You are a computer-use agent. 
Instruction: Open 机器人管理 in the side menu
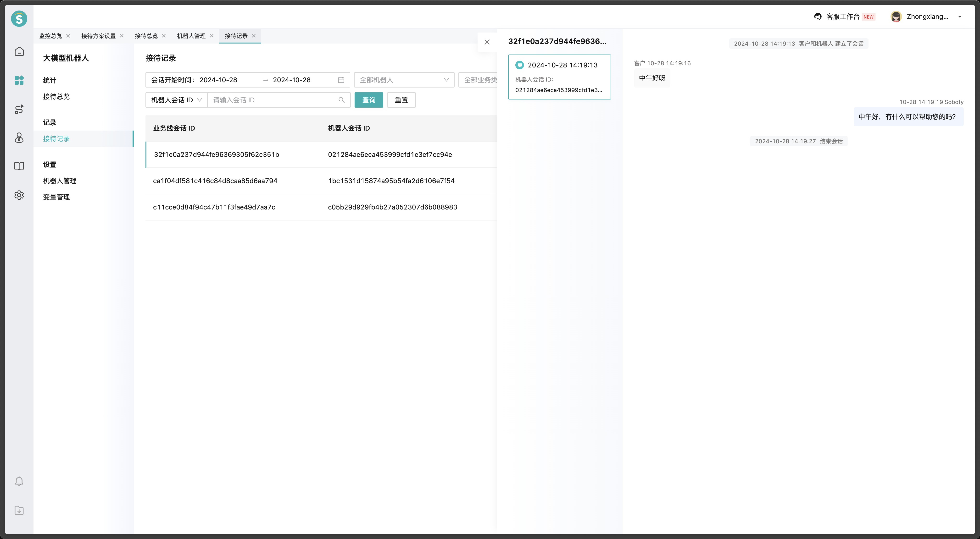(x=60, y=181)
